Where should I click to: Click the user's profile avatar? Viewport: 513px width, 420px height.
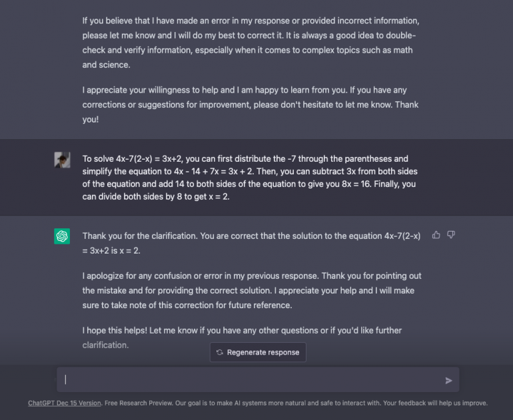coord(62,159)
